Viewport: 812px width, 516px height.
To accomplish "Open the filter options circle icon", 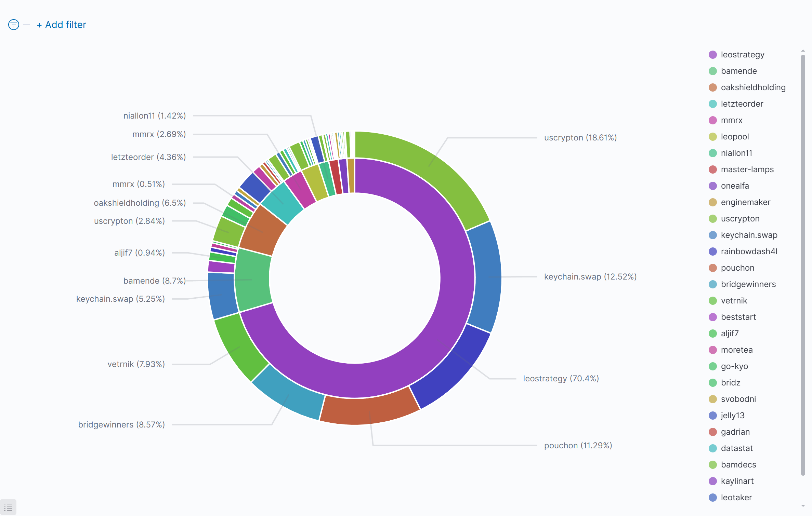I will click(14, 25).
